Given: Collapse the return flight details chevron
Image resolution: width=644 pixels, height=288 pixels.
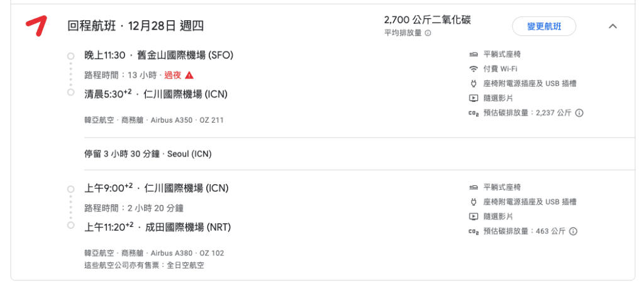Looking at the screenshot, I should [x=613, y=26].
